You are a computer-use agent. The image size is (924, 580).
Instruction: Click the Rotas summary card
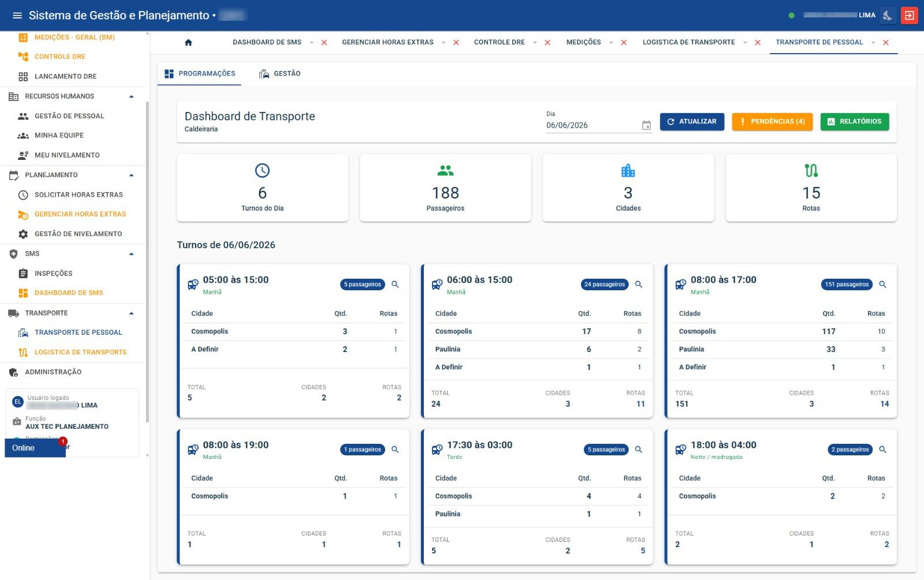811,188
